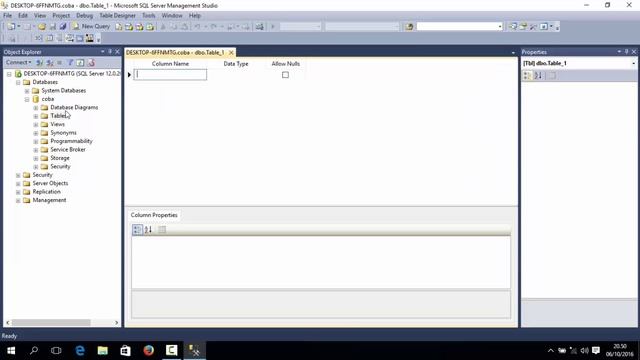
Task: Click the Analysis Services XMLA Query icon
Action: point(150,27)
